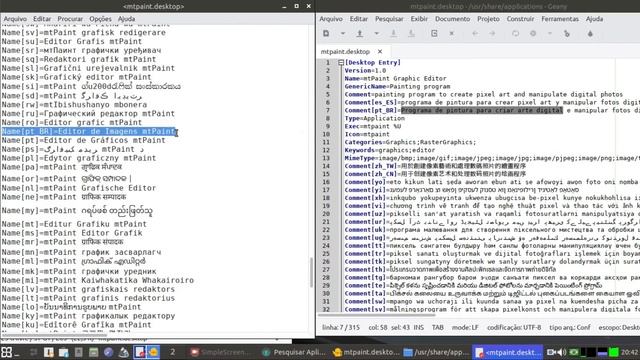Click the Reload file icon in Geany
640x360 pixels.
[x=434, y=33]
